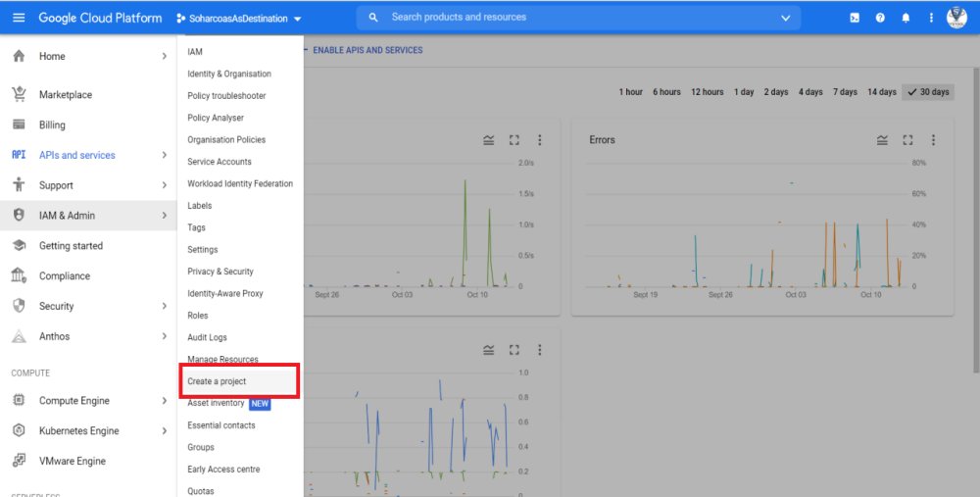980x497 pixels.
Task: Open the hamburger navigation menu
Action: click(19, 18)
